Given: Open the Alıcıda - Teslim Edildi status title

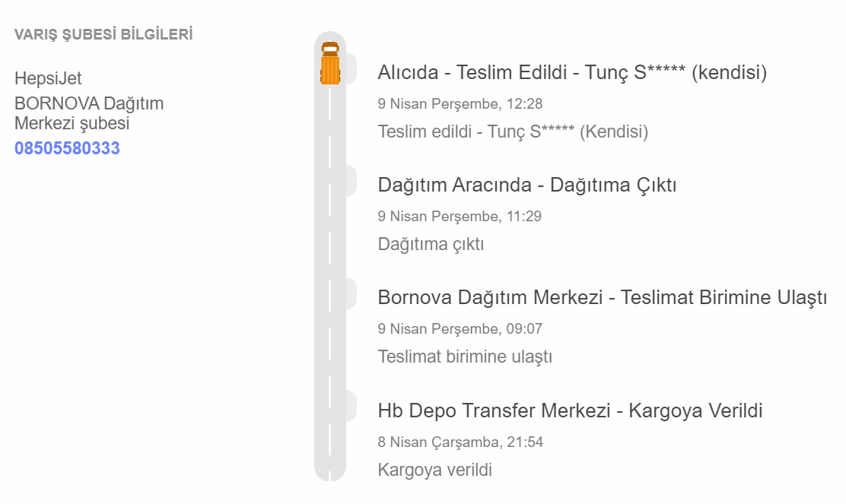Looking at the screenshot, I should pos(572,73).
